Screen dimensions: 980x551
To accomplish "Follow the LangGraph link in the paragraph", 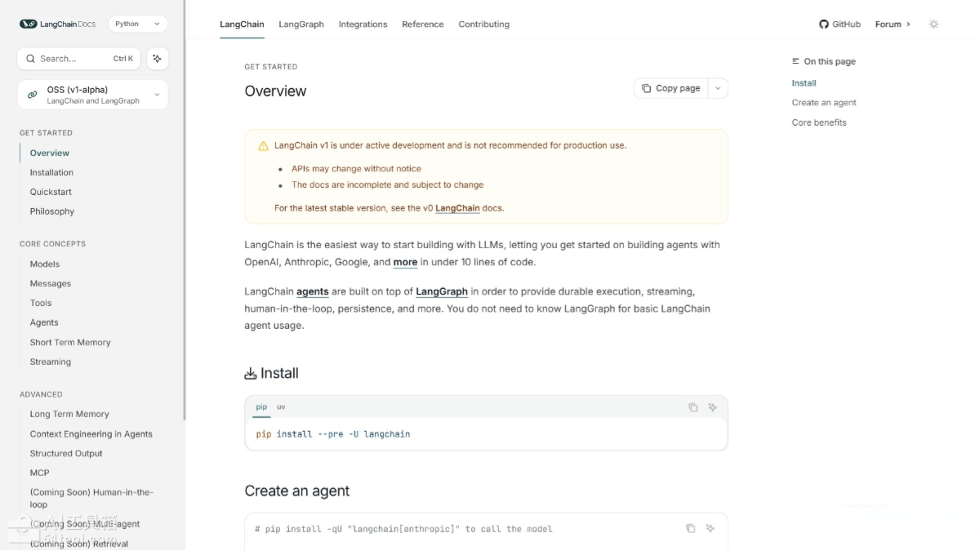I will 442,291.
